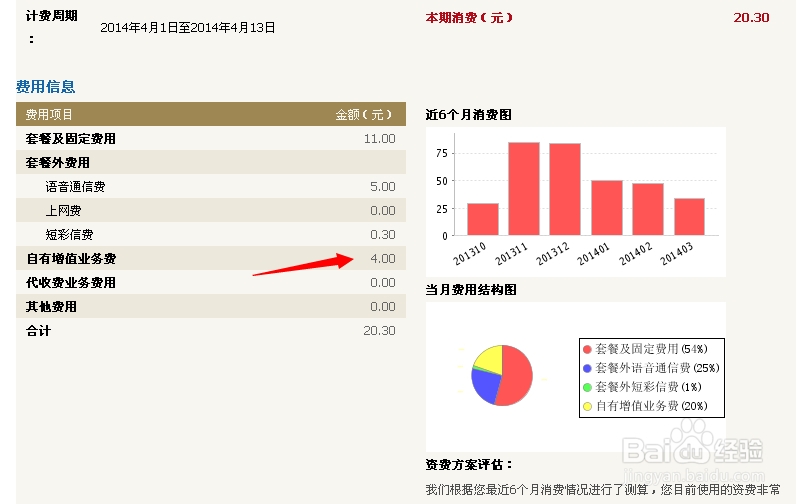Click the yellow pie chart slice

pos(491,359)
